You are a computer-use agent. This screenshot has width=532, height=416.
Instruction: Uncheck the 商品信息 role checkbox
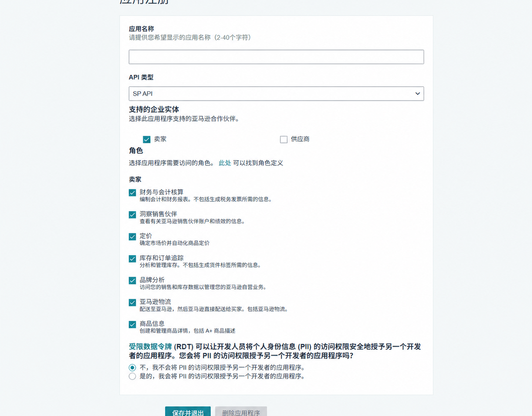tap(132, 324)
